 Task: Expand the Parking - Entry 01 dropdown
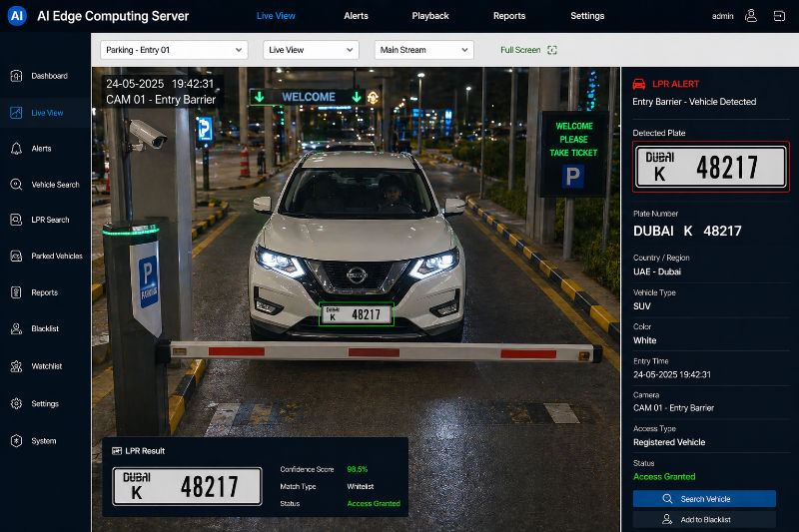(174, 50)
